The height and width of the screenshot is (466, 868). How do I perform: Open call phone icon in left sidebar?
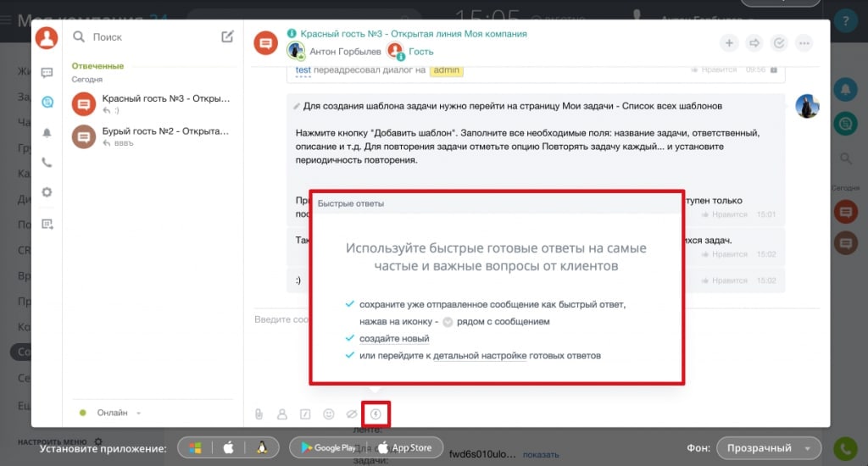click(47, 163)
